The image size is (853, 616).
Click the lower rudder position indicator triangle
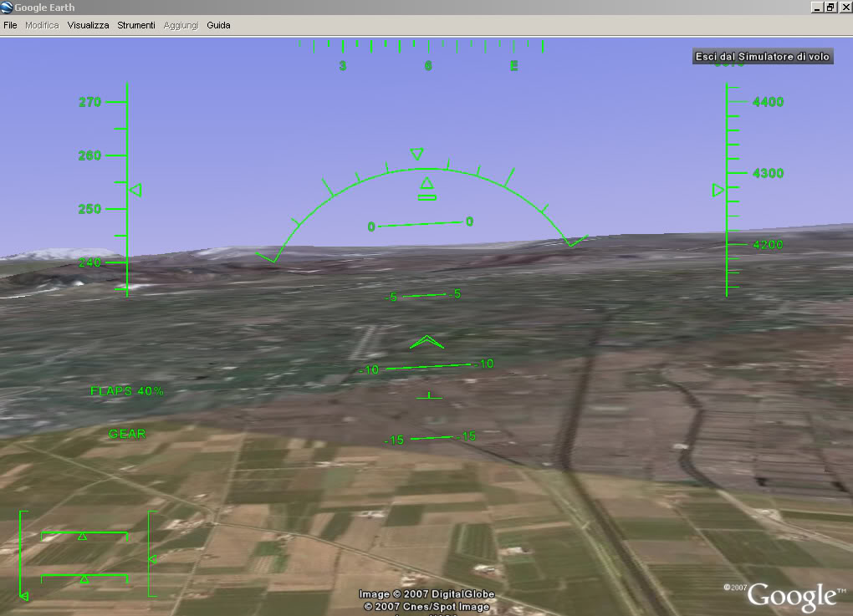[x=84, y=578]
